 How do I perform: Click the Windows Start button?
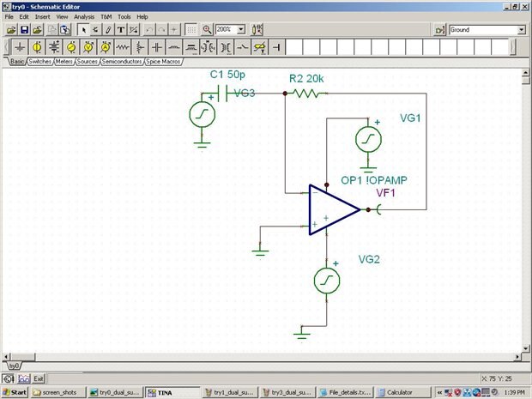click(15, 392)
